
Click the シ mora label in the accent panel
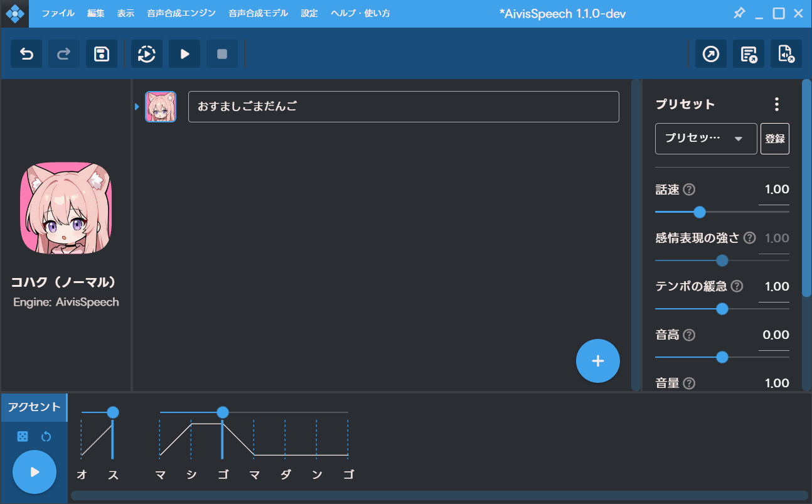[x=191, y=475]
